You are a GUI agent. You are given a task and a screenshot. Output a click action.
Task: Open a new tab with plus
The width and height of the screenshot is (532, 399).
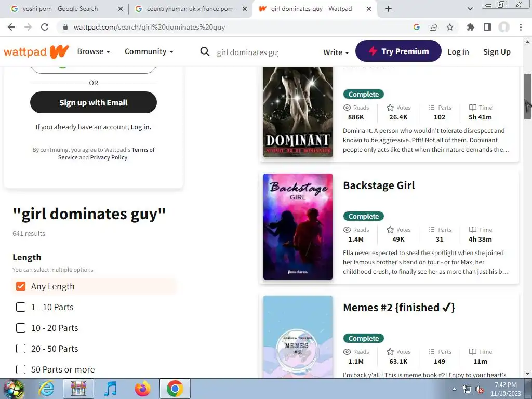[x=389, y=9]
